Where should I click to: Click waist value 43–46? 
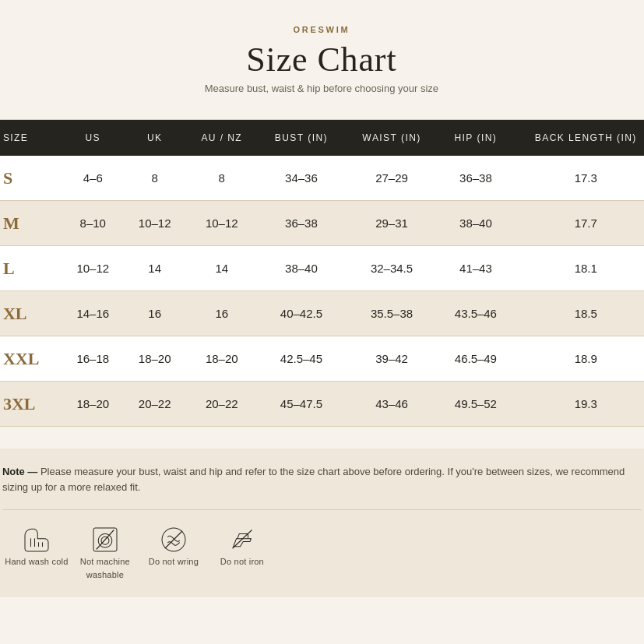[x=392, y=404]
